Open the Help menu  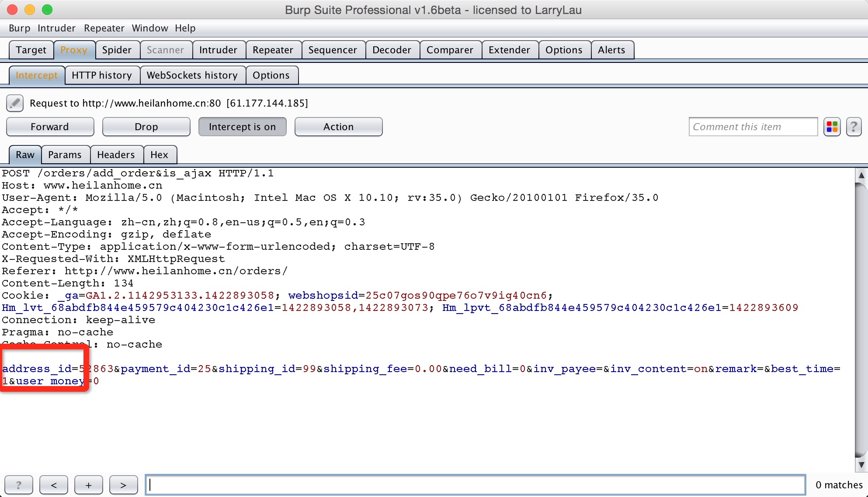[x=185, y=28]
